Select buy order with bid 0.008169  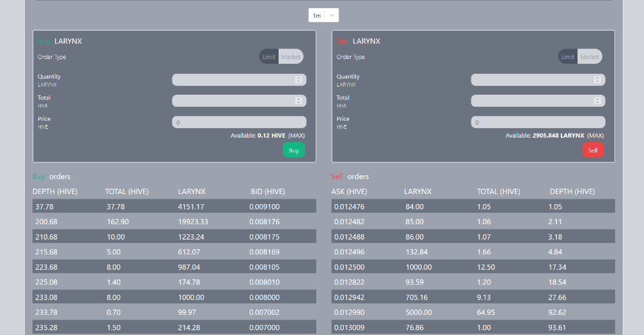click(x=174, y=252)
